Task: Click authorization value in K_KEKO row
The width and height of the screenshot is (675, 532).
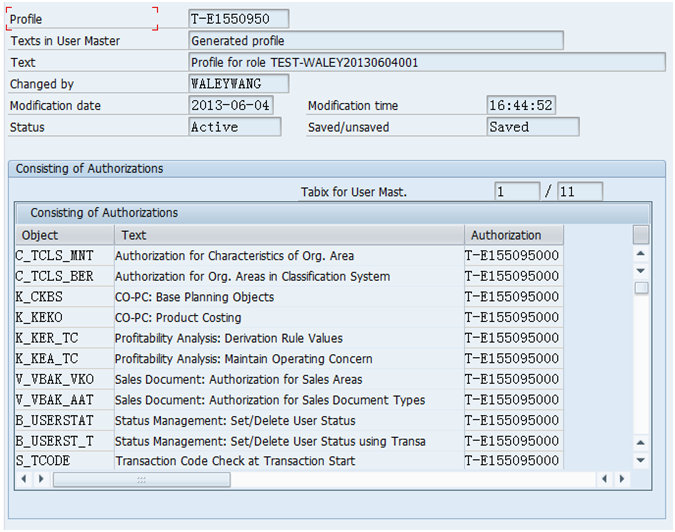Action: [x=514, y=318]
